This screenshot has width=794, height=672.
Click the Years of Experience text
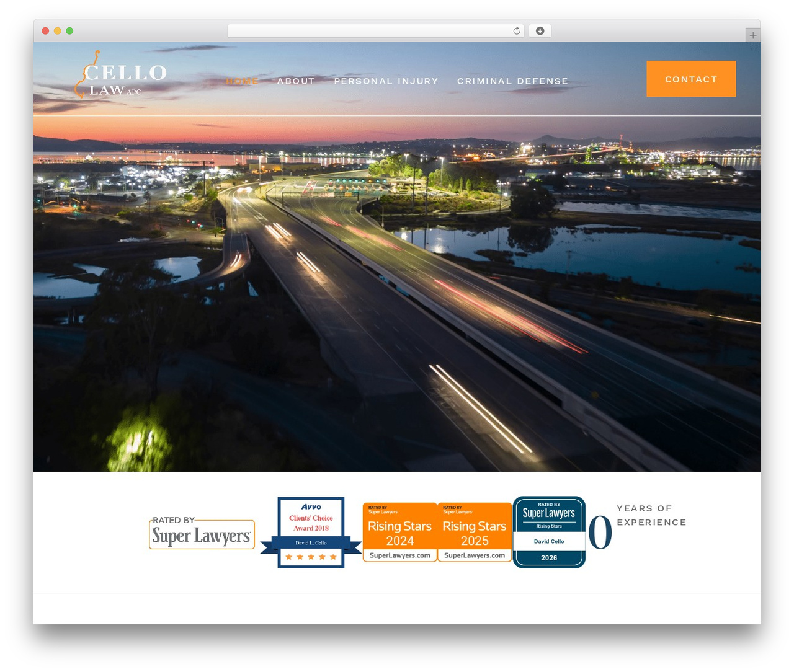click(651, 515)
